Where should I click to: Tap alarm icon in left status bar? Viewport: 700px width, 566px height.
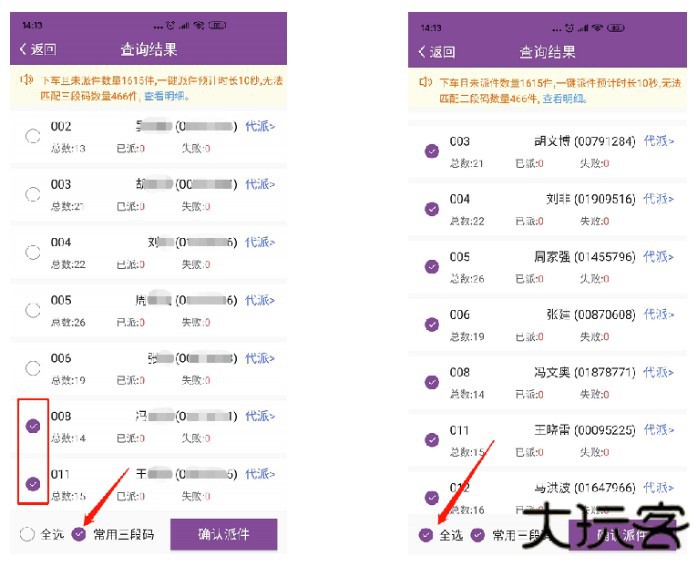[170, 25]
